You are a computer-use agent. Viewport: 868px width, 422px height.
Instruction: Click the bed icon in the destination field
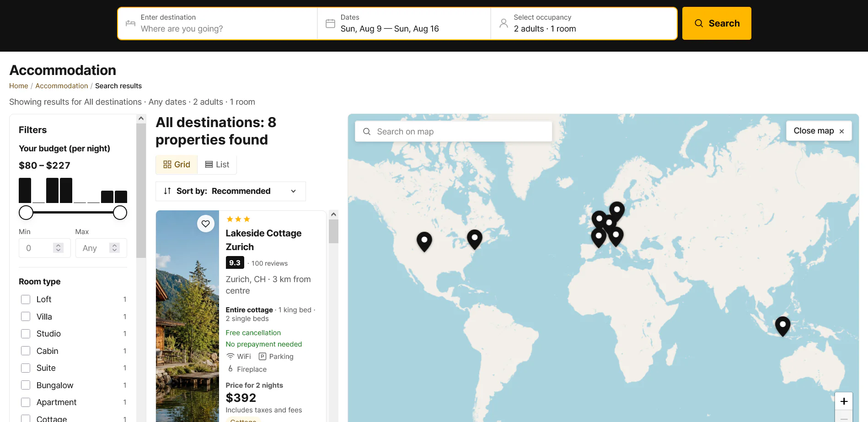click(130, 23)
